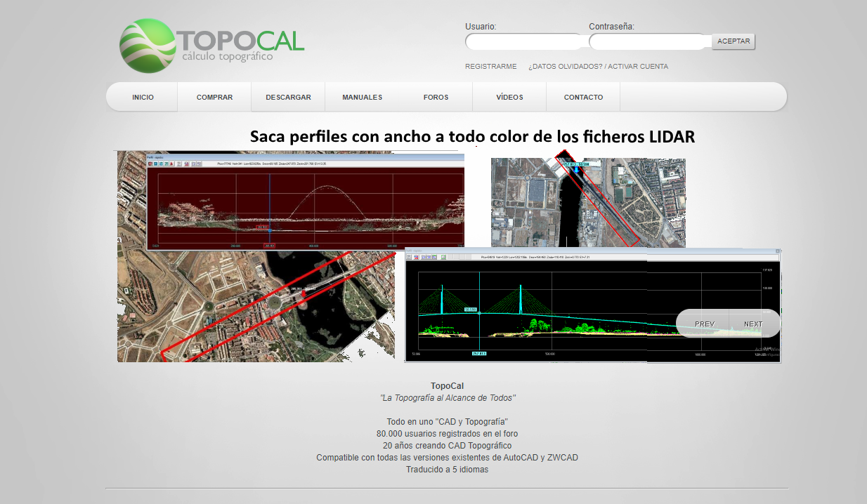Go back using the PREV carousel button
Viewport: 867px width, 504px height.
point(703,323)
